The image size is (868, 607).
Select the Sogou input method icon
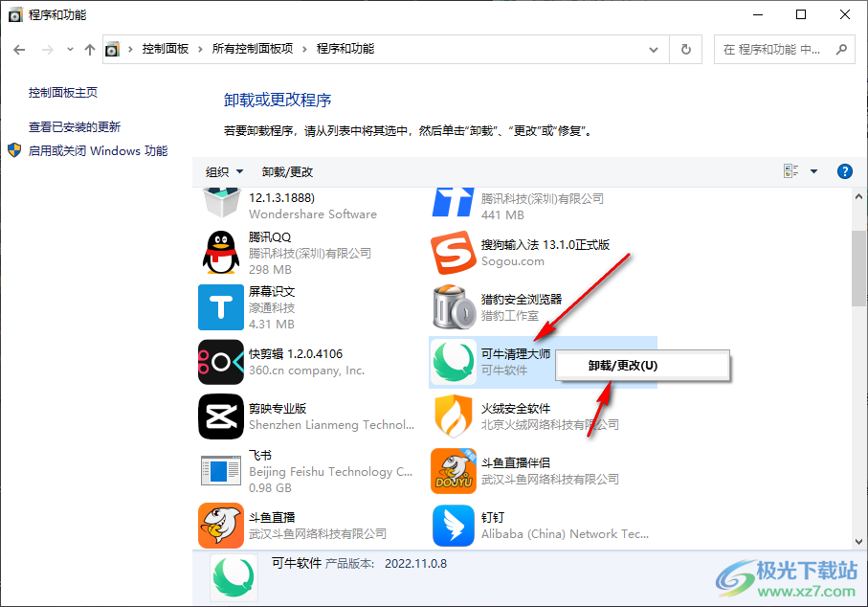(x=454, y=253)
